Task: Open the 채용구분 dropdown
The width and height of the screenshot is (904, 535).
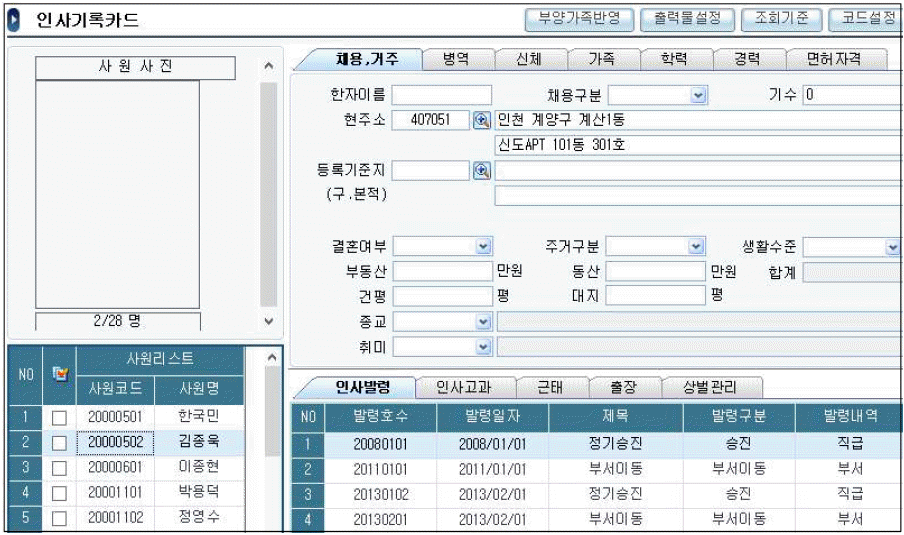Action: [x=698, y=96]
